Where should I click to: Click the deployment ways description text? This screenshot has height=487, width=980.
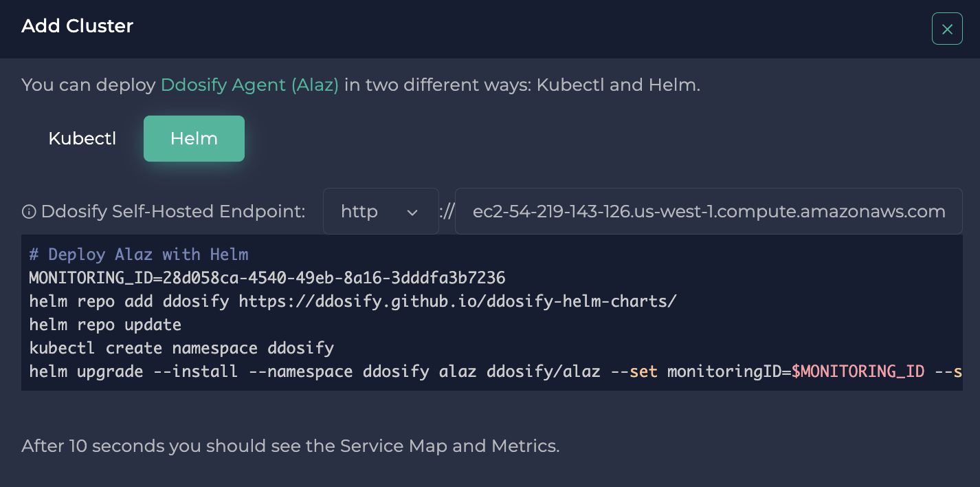point(359,85)
